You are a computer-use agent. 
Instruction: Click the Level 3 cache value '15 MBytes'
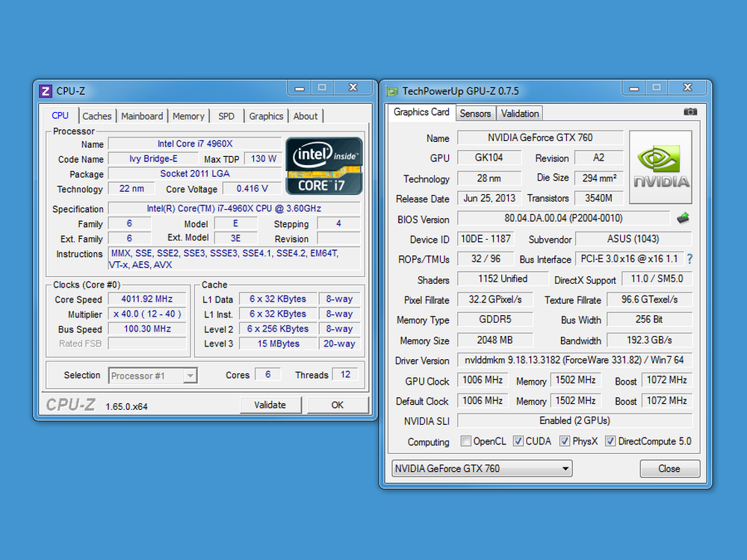[278, 343]
